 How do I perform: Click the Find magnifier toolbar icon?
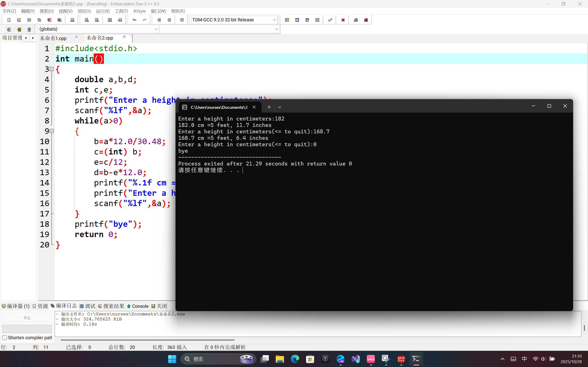[87, 20]
